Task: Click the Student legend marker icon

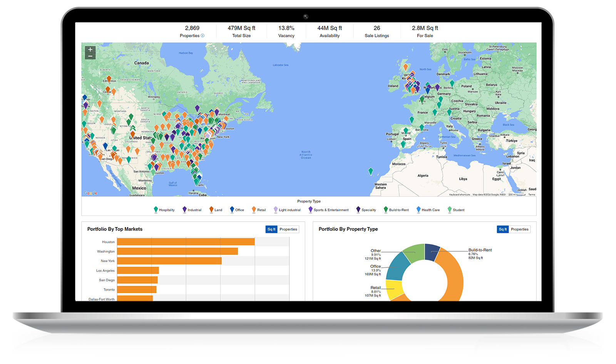Action: [x=449, y=209]
